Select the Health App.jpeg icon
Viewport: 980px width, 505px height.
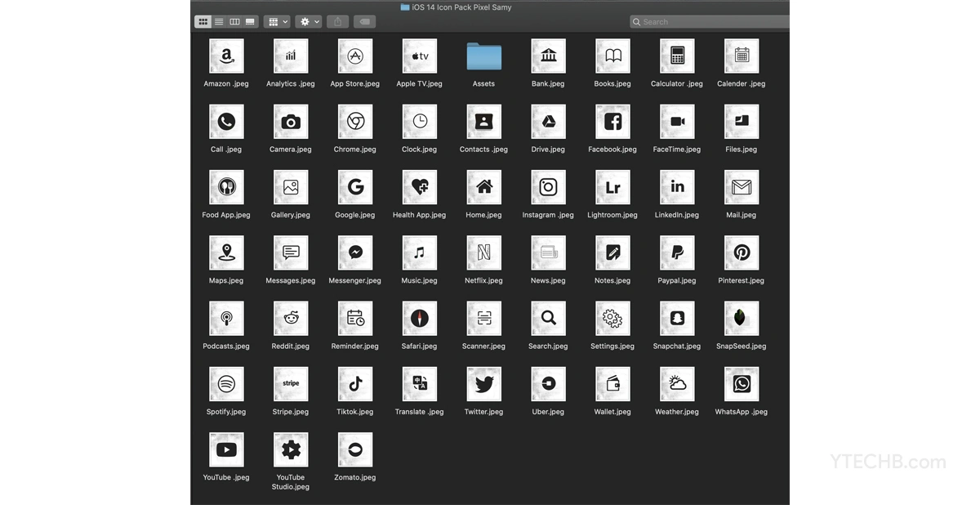tap(420, 187)
